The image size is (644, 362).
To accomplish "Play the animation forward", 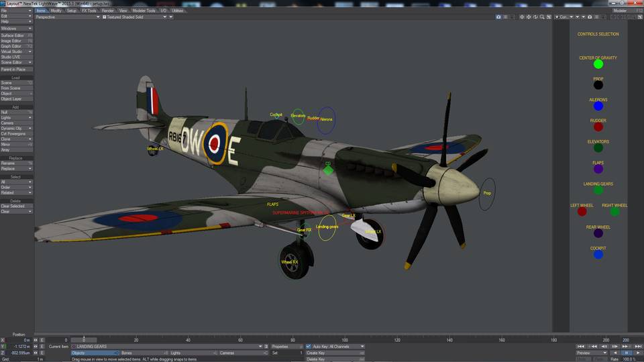I will (638, 353).
